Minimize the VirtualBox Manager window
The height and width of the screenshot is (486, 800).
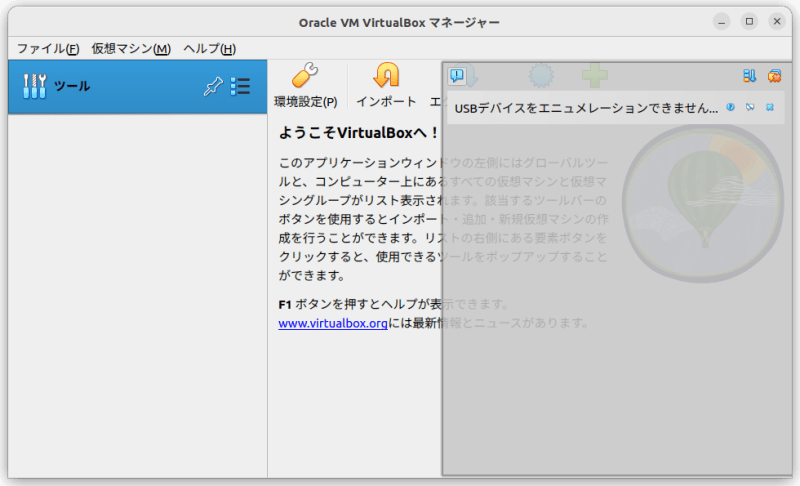click(x=721, y=21)
